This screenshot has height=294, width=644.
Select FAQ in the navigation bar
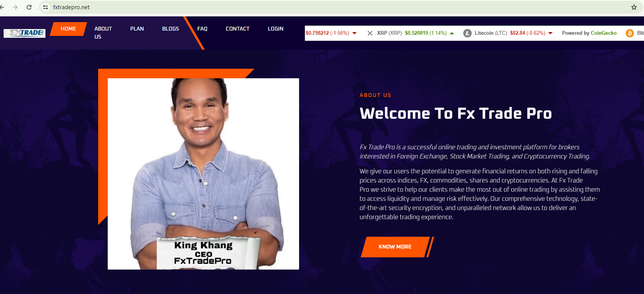202,29
